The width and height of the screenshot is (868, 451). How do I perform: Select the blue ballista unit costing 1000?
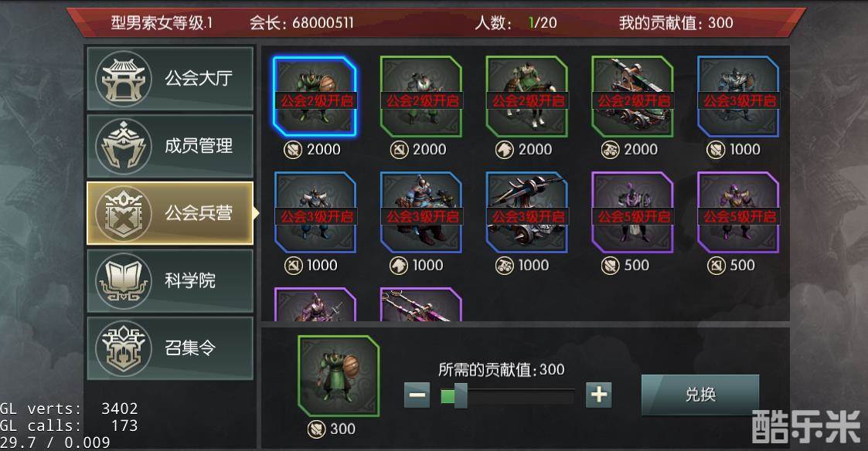526,212
